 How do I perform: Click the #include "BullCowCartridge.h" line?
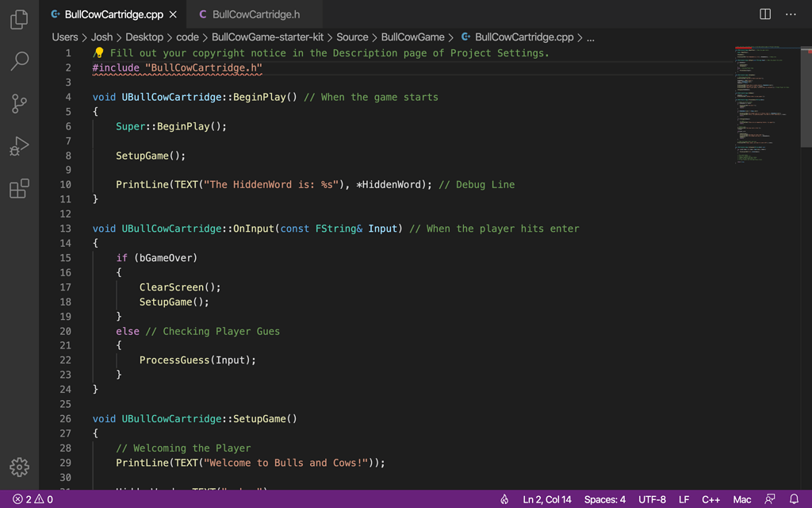coord(177,68)
